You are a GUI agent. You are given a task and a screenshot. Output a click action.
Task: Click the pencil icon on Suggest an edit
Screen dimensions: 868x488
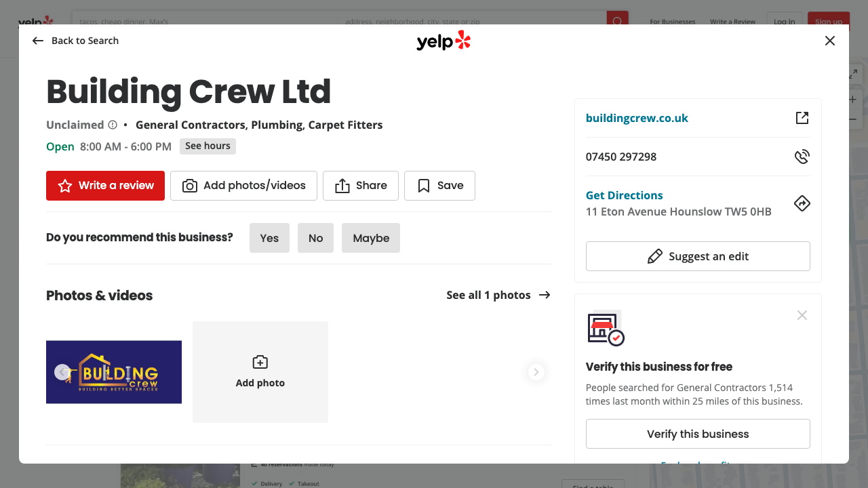click(655, 256)
